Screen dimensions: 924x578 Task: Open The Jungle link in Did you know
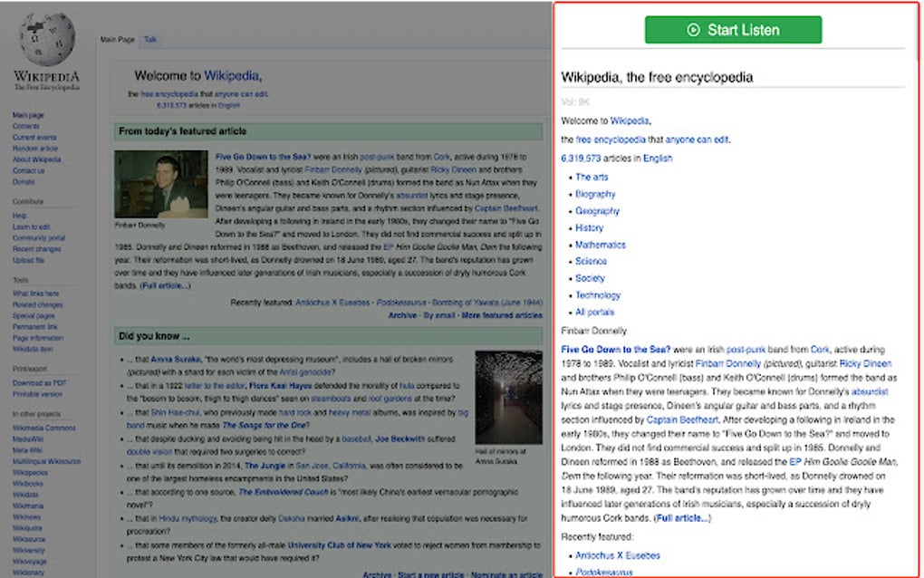(x=265, y=466)
